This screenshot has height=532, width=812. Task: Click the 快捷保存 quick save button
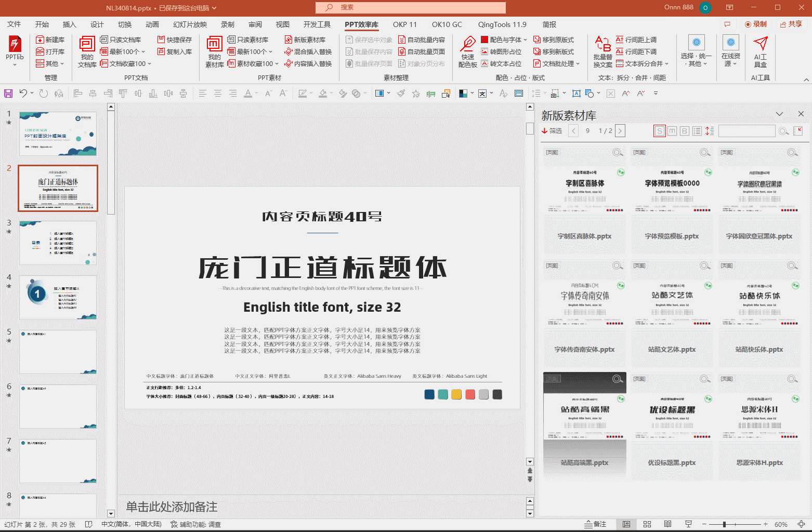(x=175, y=39)
